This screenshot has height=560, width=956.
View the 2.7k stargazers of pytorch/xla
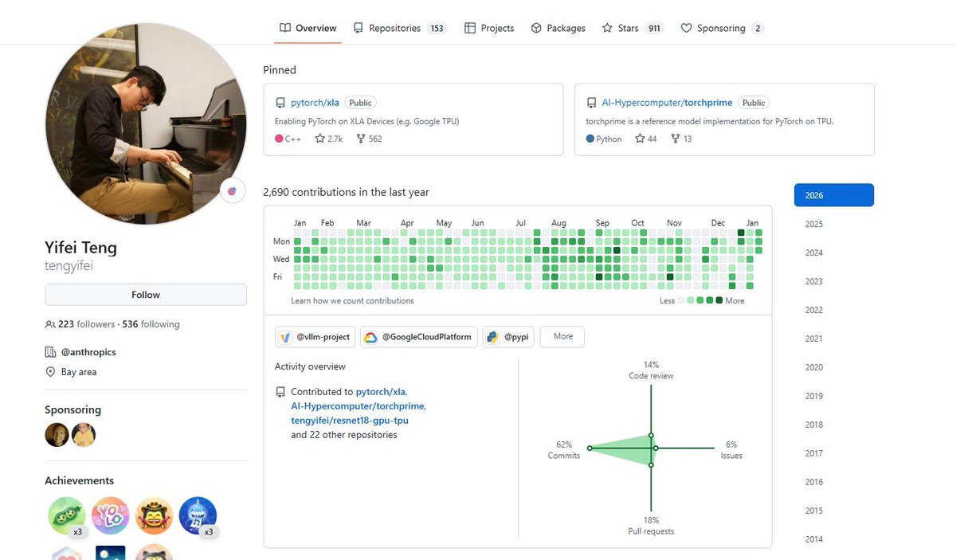click(x=329, y=139)
